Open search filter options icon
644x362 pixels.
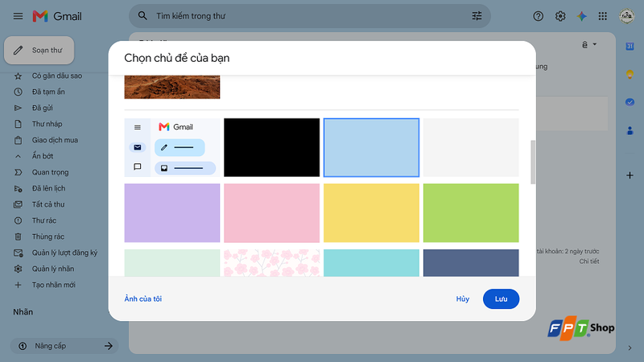click(477, 16)
